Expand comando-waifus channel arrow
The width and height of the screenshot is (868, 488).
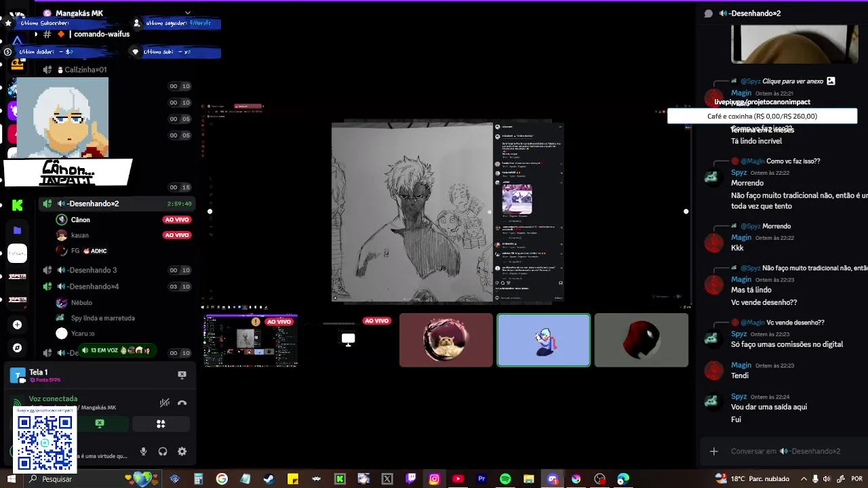tap(36, 34)
